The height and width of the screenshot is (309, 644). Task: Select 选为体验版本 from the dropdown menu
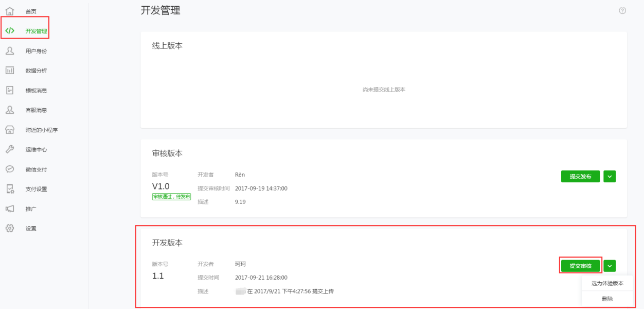pyautogui.click(x=607, y=283)
